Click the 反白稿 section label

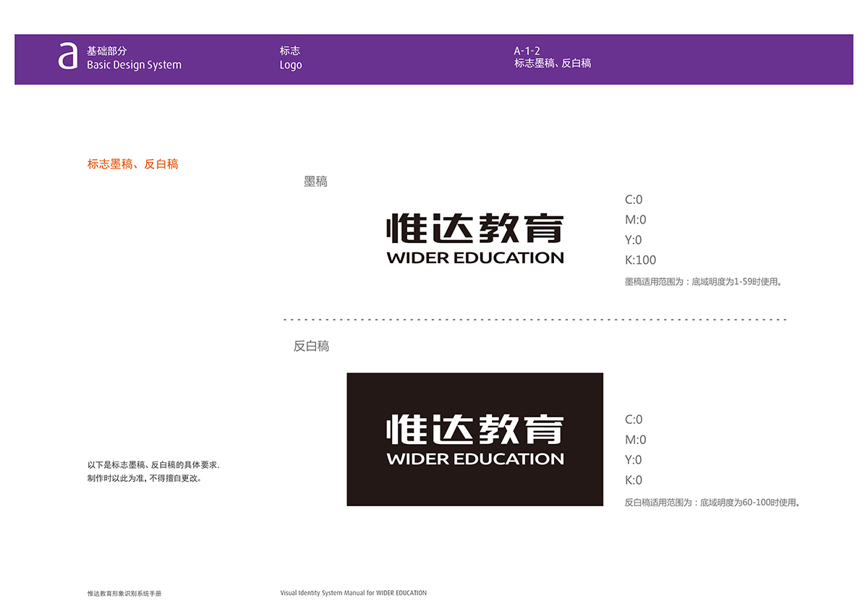311,346
